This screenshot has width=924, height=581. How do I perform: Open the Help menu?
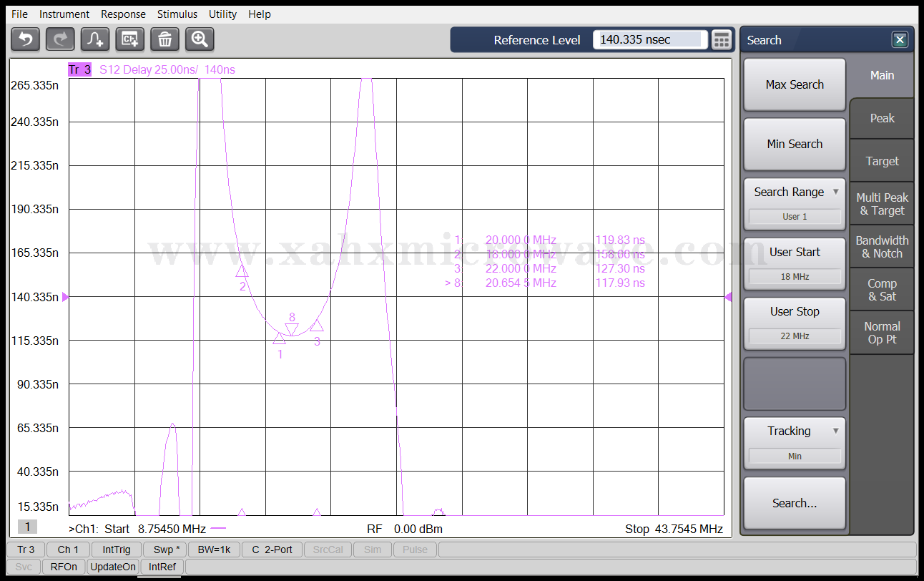pos(260,14)
